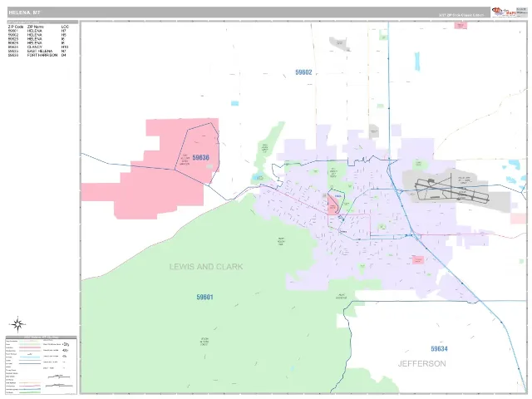Click the LEWIS AND CLARK county label

[206, 267]
